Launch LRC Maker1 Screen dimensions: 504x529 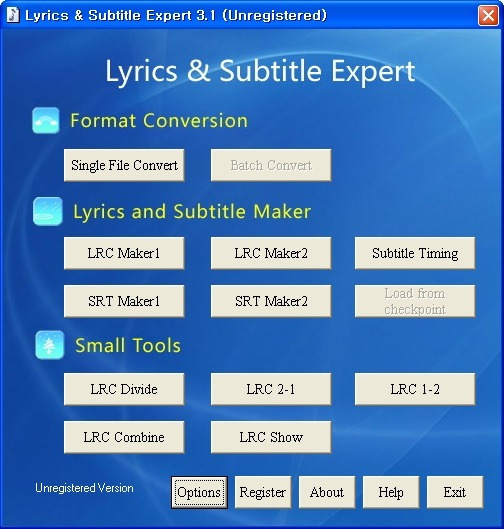(x=124, y=253)
